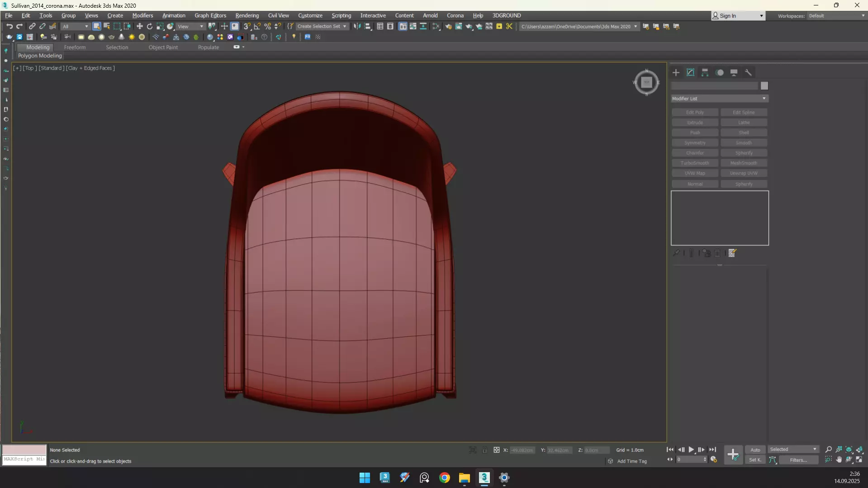This screenshot has height=488, width=868.
Task: Click the Maximize Viewport Toggle icon
Action: coord(859,460)
